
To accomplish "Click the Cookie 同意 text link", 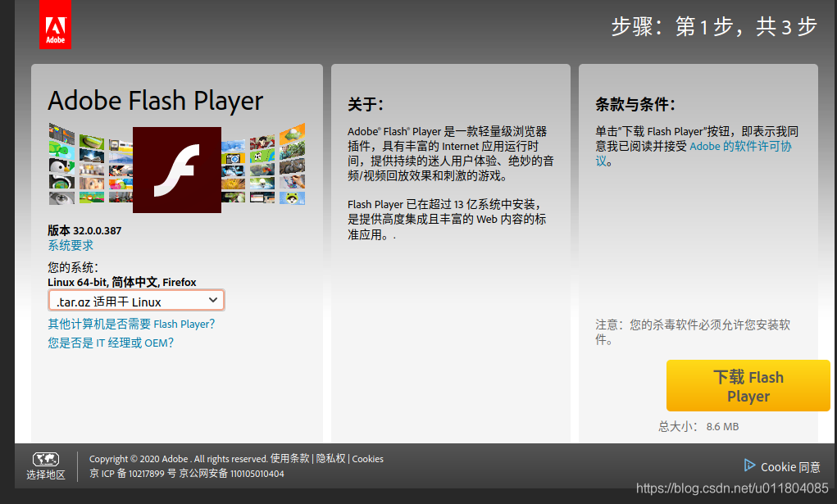I will pos(790,467).
